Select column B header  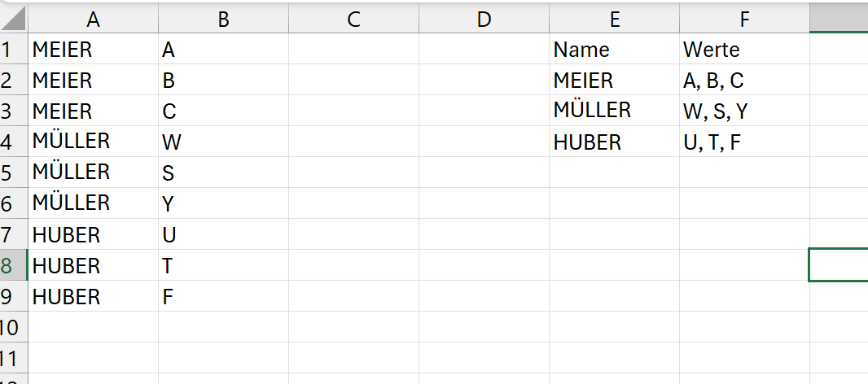(224, 20)
